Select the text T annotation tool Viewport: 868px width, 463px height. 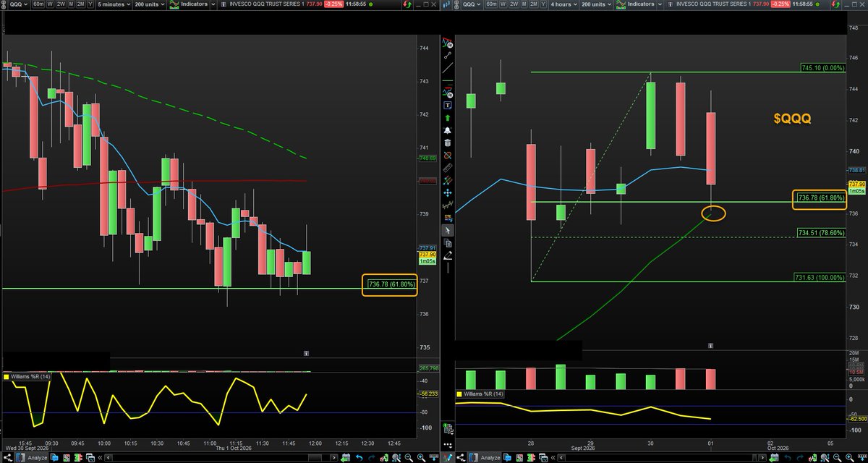(448, 105)
